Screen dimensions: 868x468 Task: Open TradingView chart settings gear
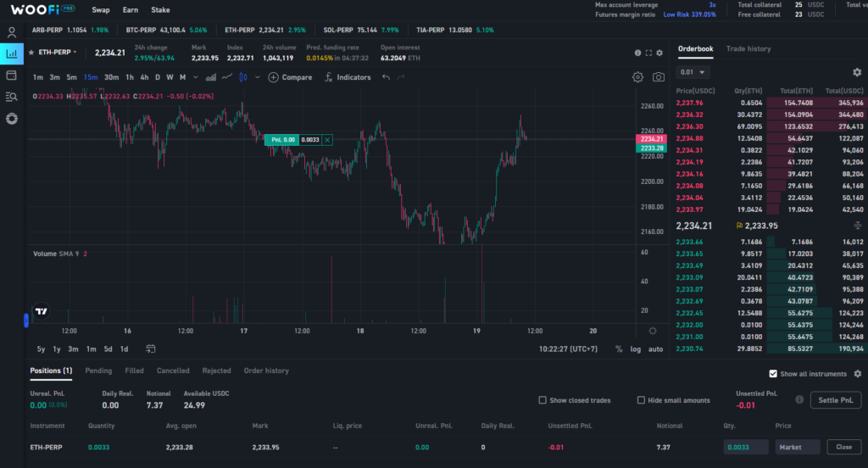(x=637, y=77)
